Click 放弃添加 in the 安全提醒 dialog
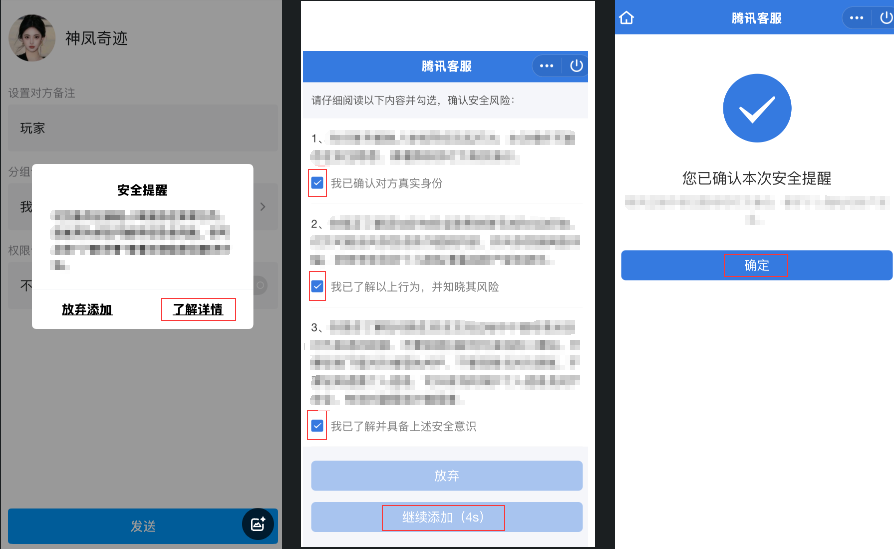894x549 pixels. (x=87, y=310)
